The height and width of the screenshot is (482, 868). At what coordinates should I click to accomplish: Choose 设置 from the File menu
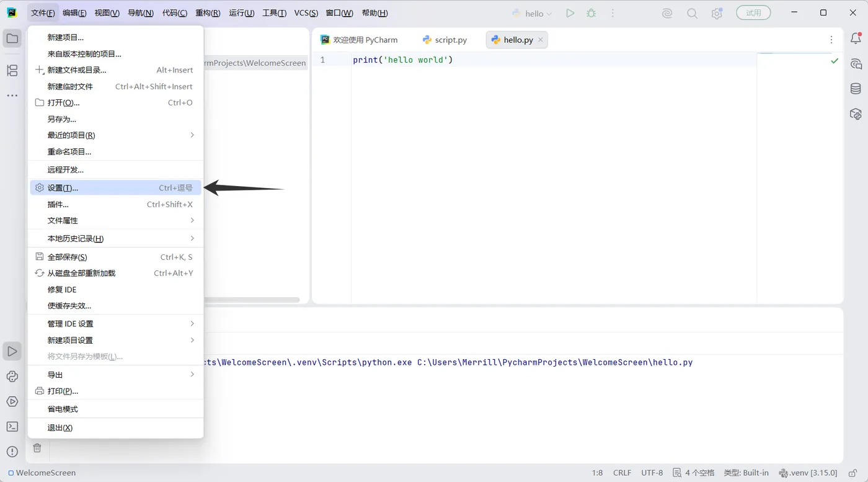pyautogui.click(x=115, y=188)
